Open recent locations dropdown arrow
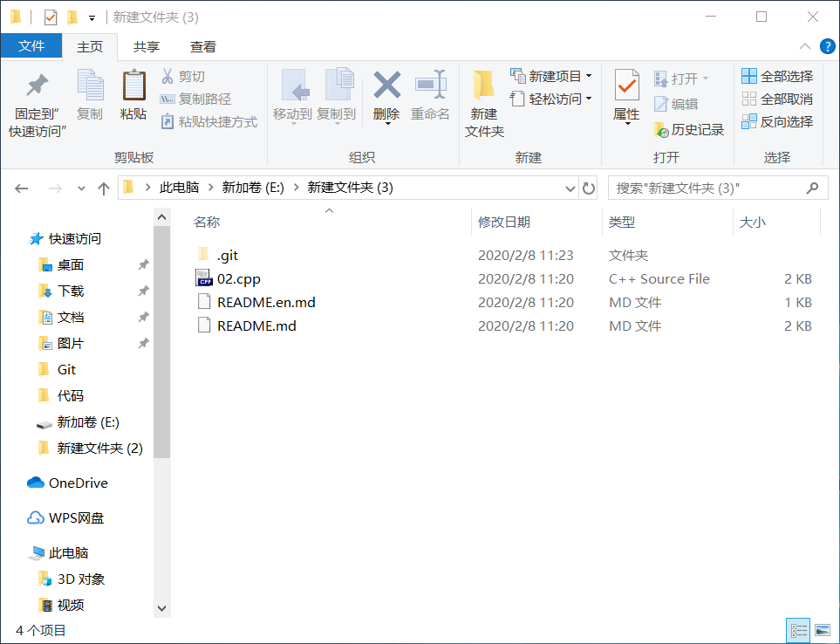840x644 pixels. (81, 188)
